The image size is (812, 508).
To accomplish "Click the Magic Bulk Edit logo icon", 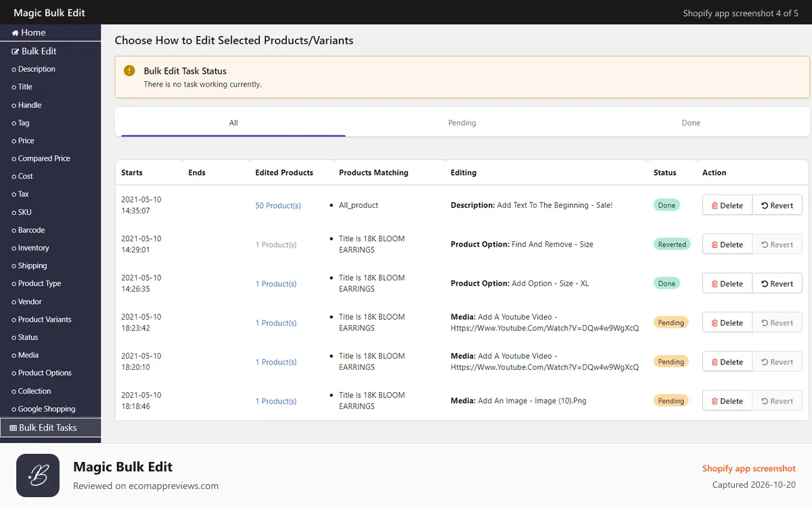I will point(38,476).
